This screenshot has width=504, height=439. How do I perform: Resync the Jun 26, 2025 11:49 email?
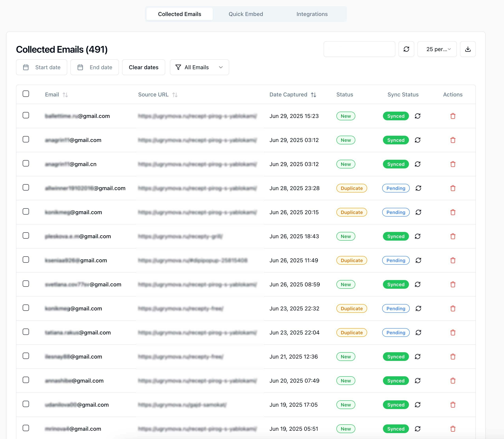pyautogui.click(x=418, y=260)
